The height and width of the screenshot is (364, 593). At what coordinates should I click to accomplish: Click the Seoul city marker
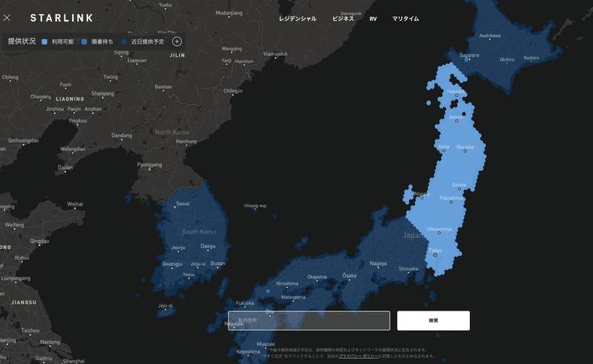(x=174, y=208)
